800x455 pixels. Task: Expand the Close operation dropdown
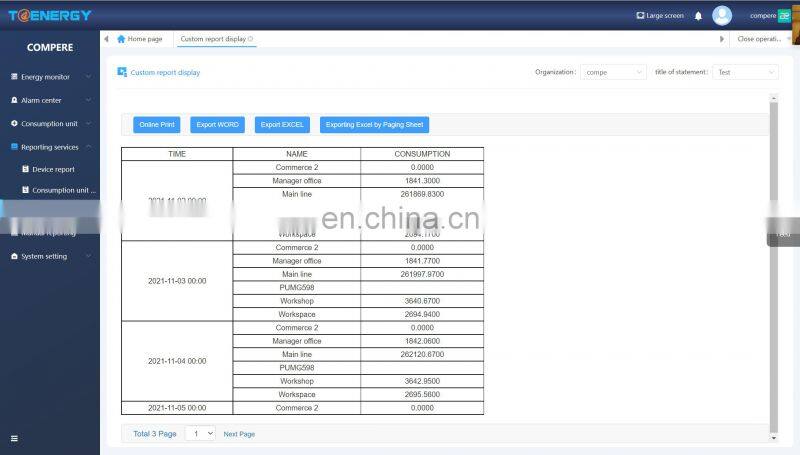pos(762,39)
